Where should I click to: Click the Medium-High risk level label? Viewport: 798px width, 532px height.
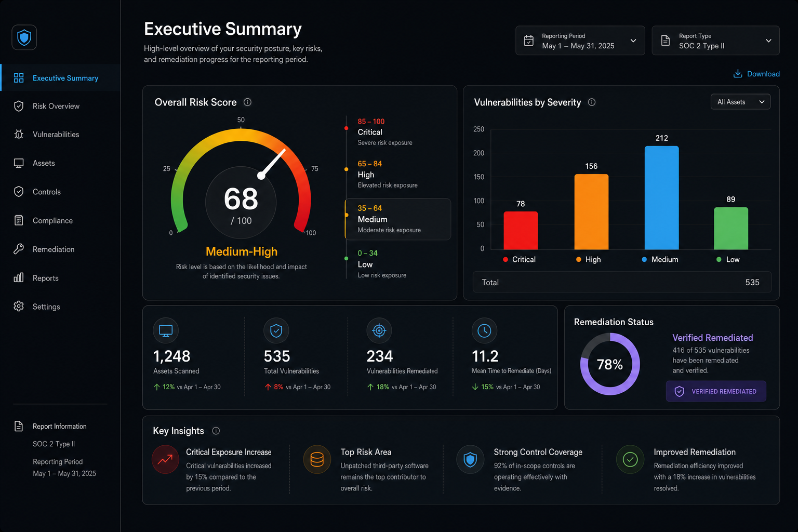coord(242,251)
